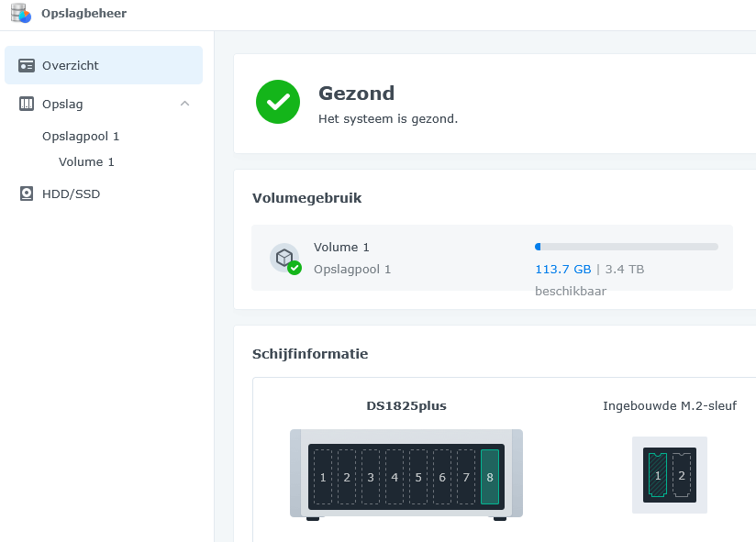The height and width of the screenshot is (542, 756).
Task: Select M.2 slot 1 in the diagram
Action: (x=657, y=475)
